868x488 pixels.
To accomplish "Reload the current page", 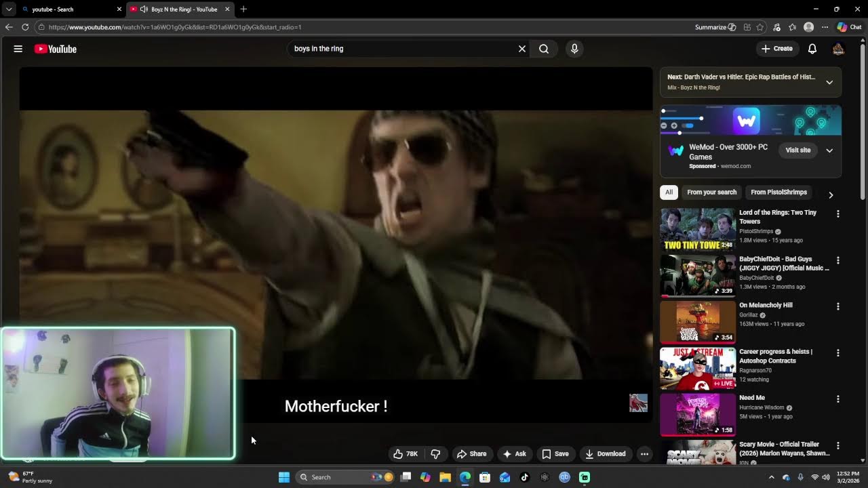I will pyautogui.click(x=25, y=27).
